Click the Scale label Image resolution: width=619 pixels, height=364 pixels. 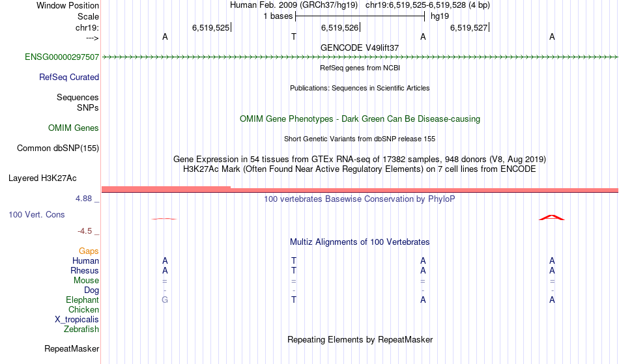89,17
